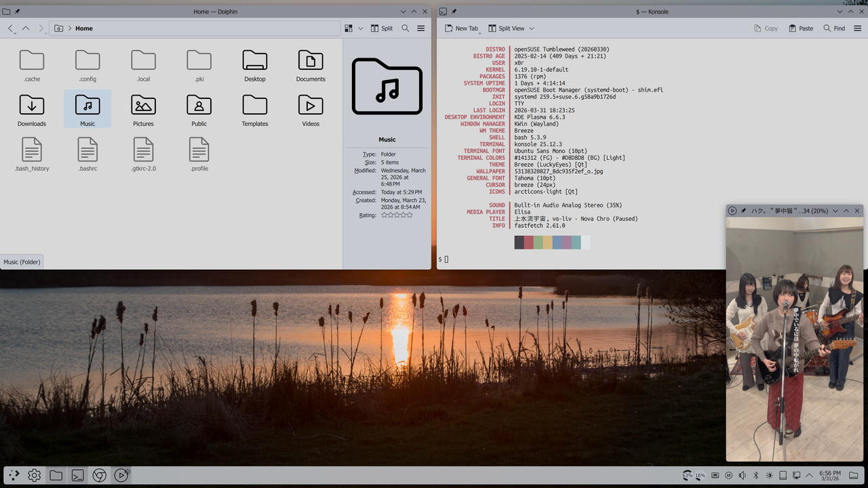Open the 63% system monitor widget in tray
The image size is (868, 488).
point(687,475)
